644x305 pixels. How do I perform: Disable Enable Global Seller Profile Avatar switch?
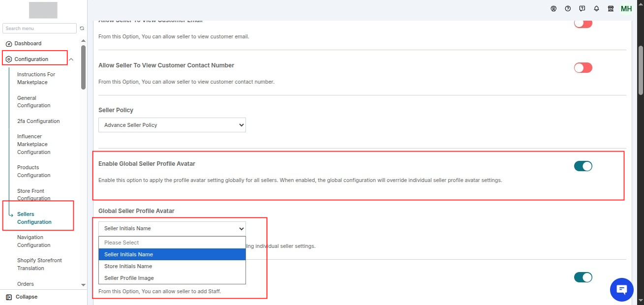pos(583,166)
